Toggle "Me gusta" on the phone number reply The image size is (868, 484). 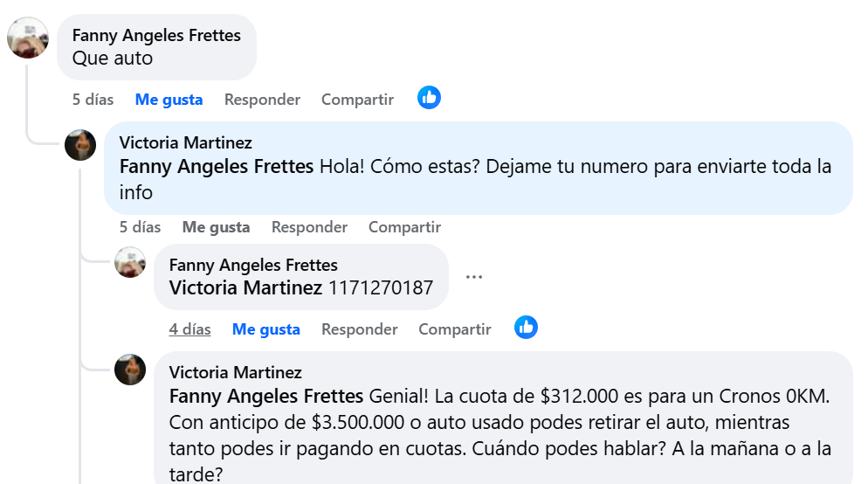coord(265,329)
